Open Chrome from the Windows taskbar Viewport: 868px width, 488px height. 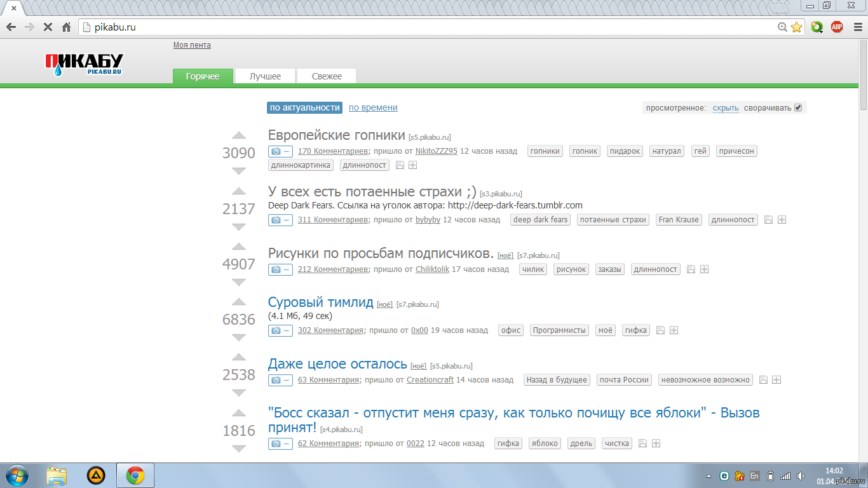point(135,475)
